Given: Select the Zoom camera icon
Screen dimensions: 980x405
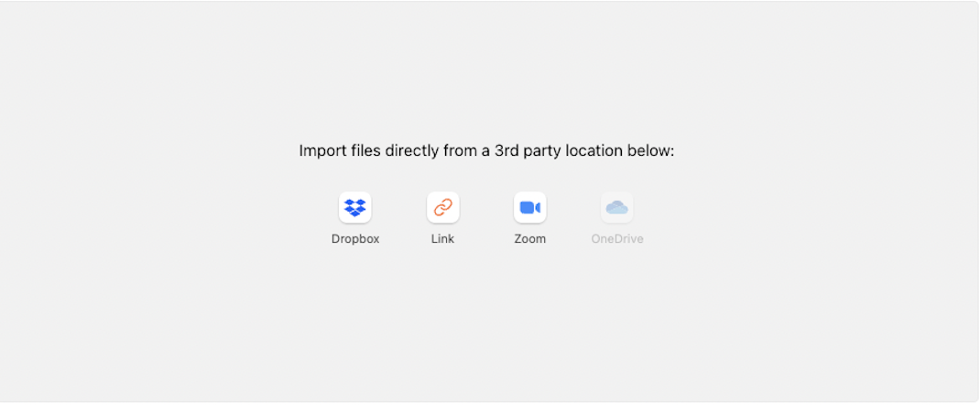Looking at the screenshot, I should tap(530, 207).
